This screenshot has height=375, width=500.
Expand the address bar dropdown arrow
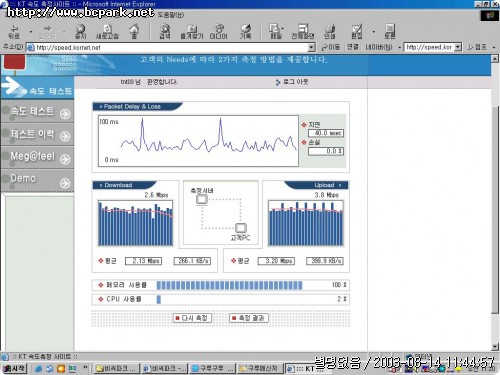coord(311,47)
